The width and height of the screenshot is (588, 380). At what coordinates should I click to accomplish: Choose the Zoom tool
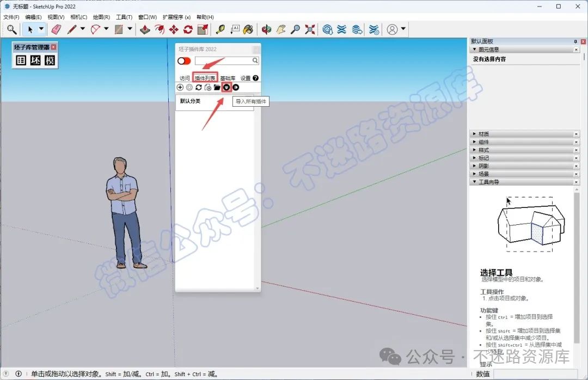point(295,29)
